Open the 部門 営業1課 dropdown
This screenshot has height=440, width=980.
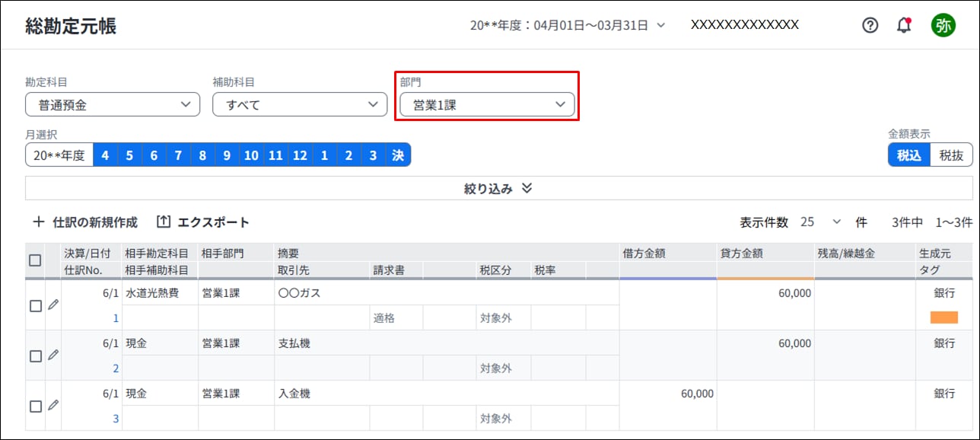487,105
